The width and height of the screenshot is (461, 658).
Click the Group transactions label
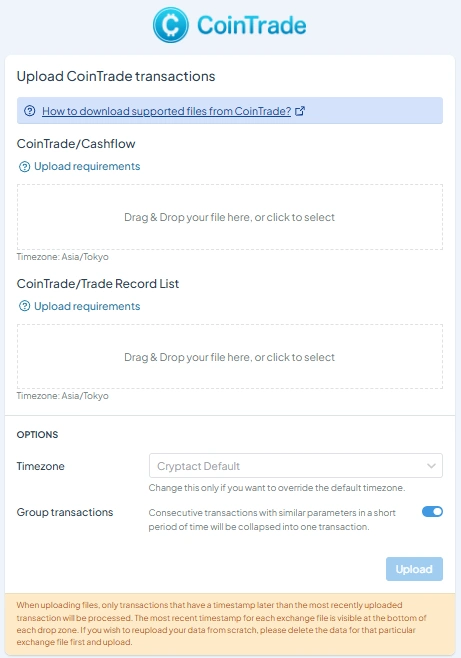coord(65,512)
